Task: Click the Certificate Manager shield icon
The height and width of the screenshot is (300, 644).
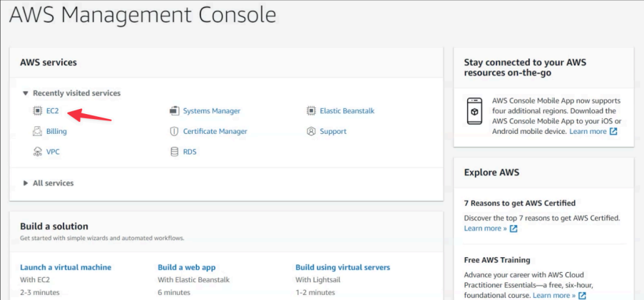Action: [175, 131]
